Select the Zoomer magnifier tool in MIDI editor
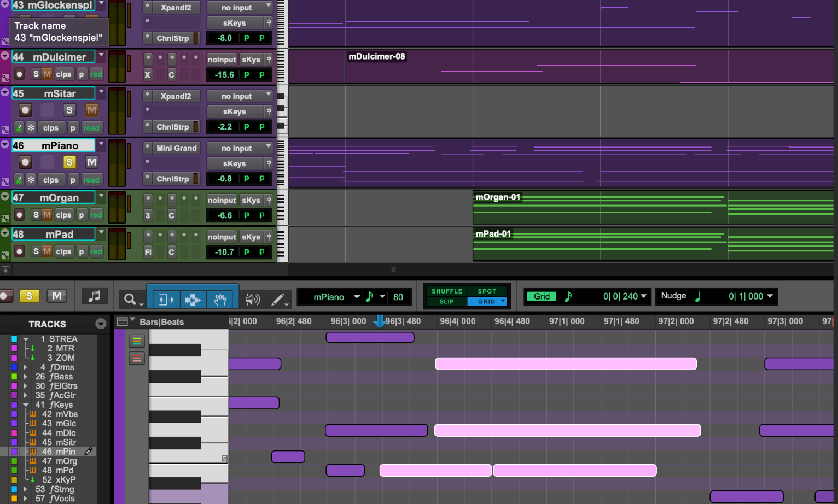Viewport: 838px width, 504px height. [x=130, y=299]
